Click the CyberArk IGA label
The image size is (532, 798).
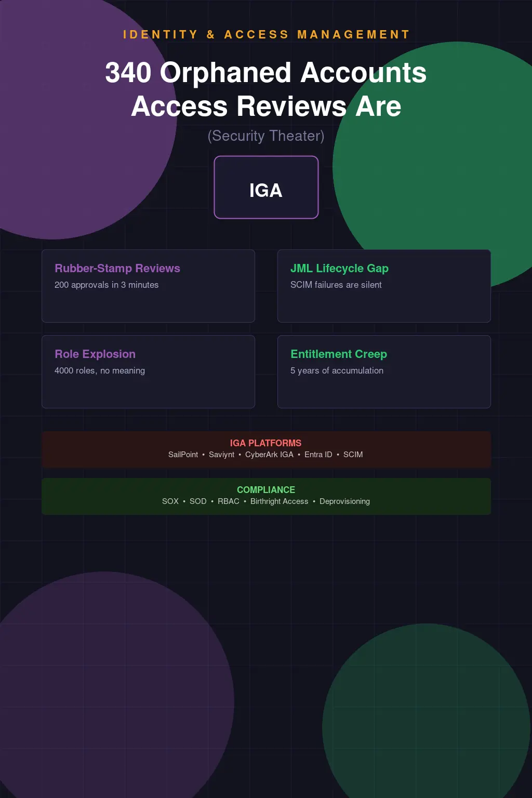269,455
